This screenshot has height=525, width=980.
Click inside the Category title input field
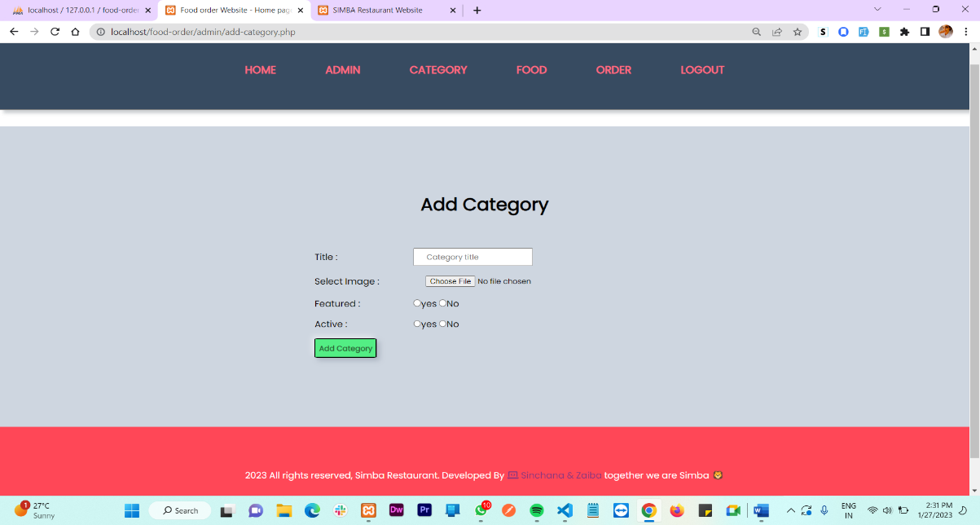[x=472, y=256]
